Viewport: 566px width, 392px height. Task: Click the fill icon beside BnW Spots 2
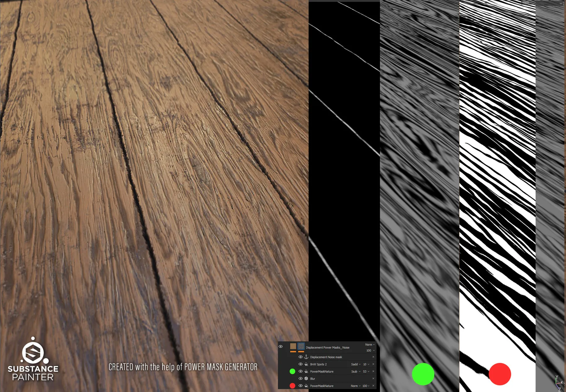(306, 364)
